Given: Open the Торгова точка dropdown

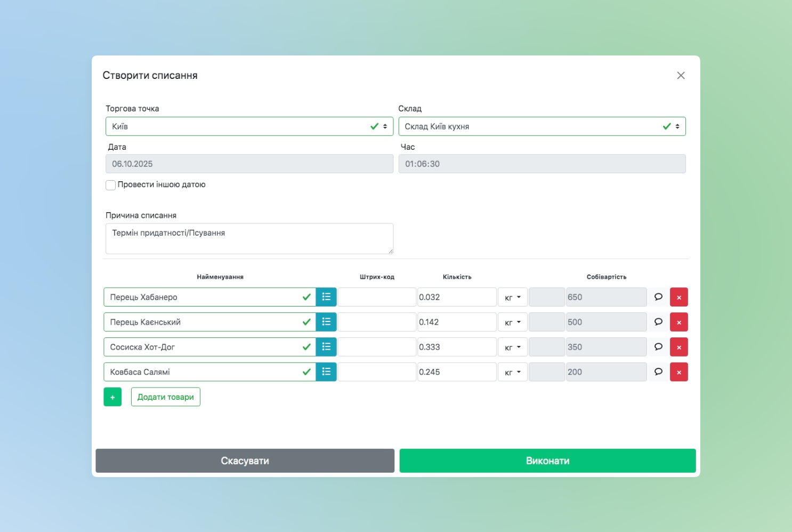Looking at the screenshot, I should (x=249, y=126).
